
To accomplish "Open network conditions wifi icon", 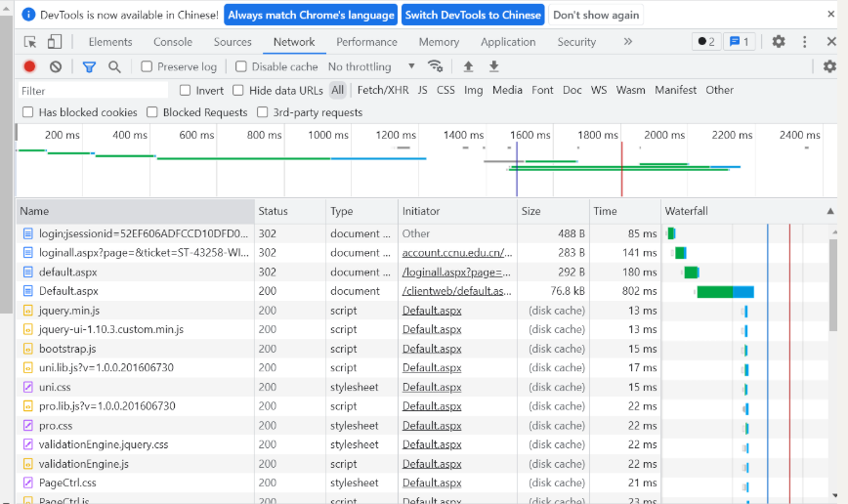I will pos(436,66).
